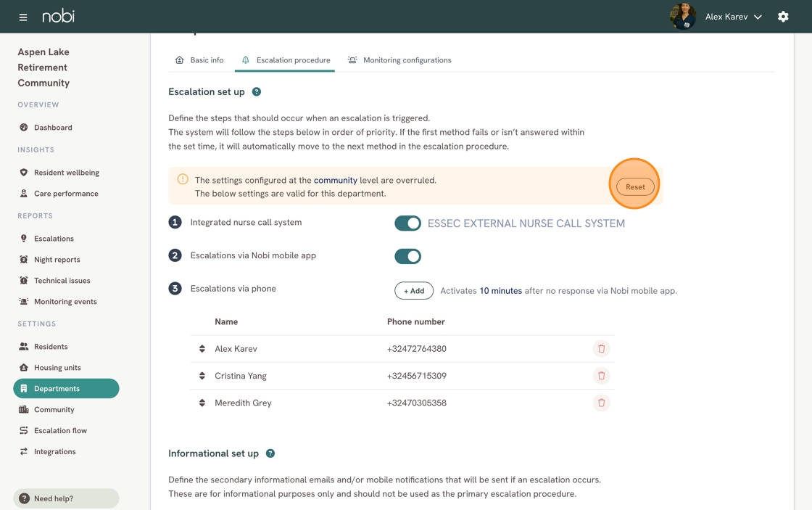812x510 pixels.
Task: Click the 10 minutes delay link
Action: tap(501, 291)
